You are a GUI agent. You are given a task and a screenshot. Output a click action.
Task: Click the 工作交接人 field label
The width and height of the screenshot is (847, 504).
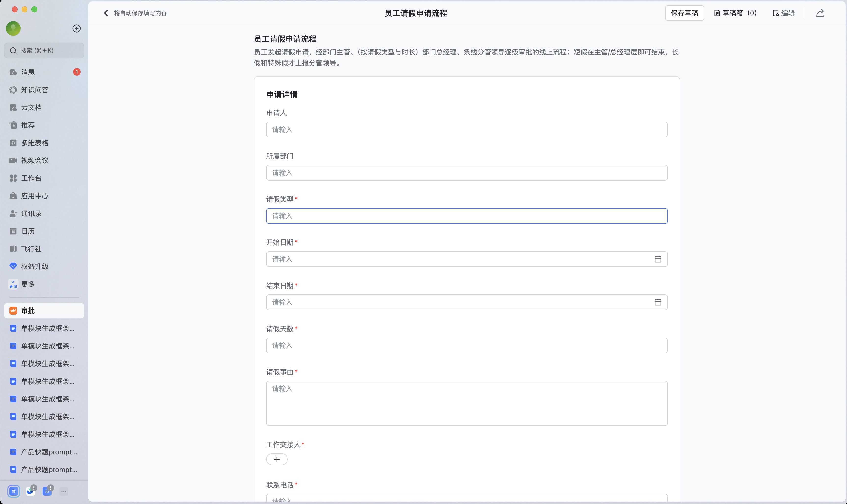(283, 445)
